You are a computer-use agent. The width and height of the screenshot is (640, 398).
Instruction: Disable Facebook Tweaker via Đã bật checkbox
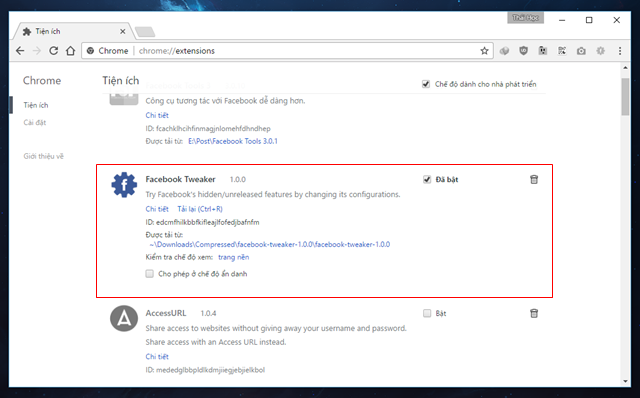pyautogui.click(x=427, y=179)
